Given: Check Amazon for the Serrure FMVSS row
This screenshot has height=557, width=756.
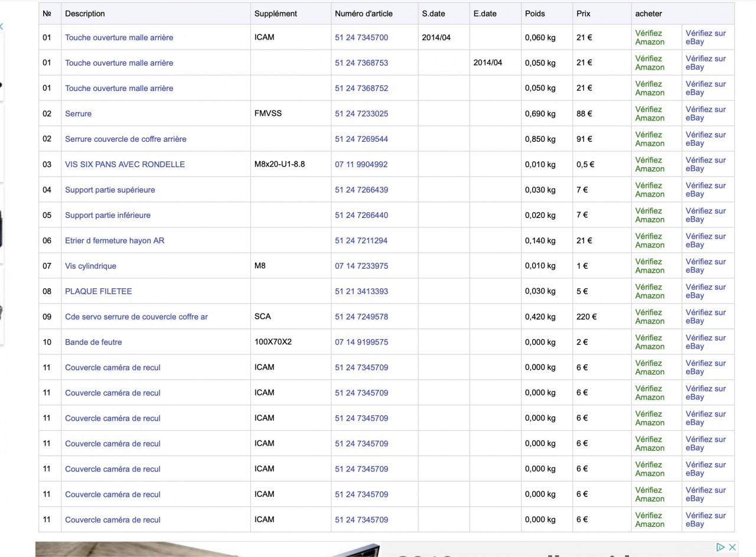Looking at the screenshot, I should click(650, 113).
